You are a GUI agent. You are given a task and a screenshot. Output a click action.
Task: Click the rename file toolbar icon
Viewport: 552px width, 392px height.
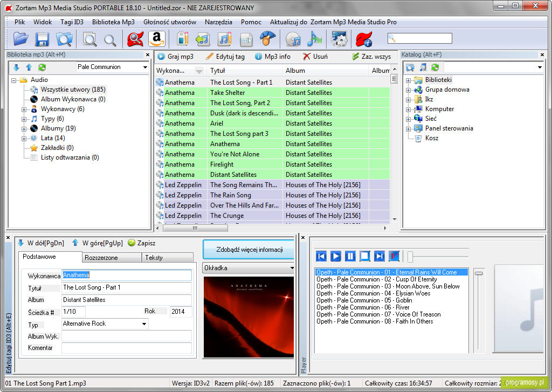coord(246,39)
